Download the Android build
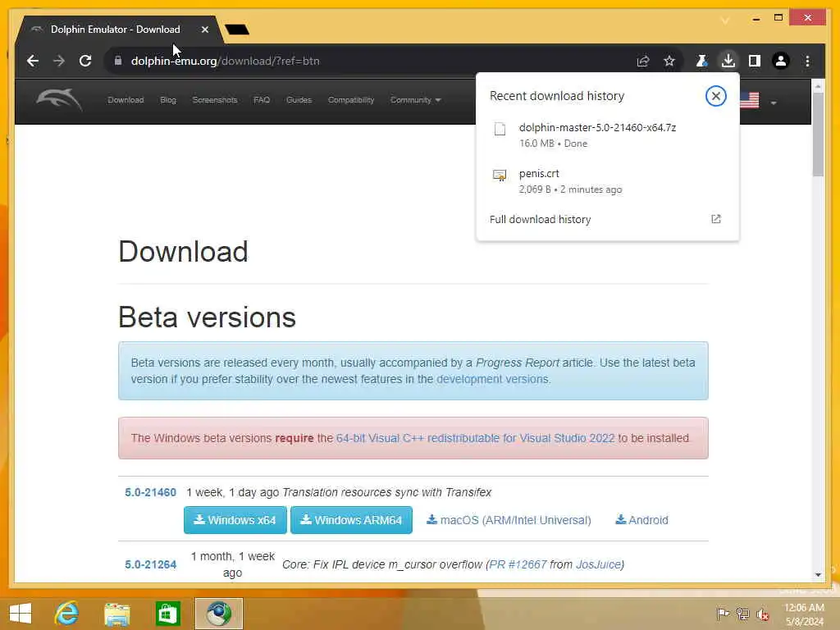Viewport: 840px width, 630px height. point(641,520)
